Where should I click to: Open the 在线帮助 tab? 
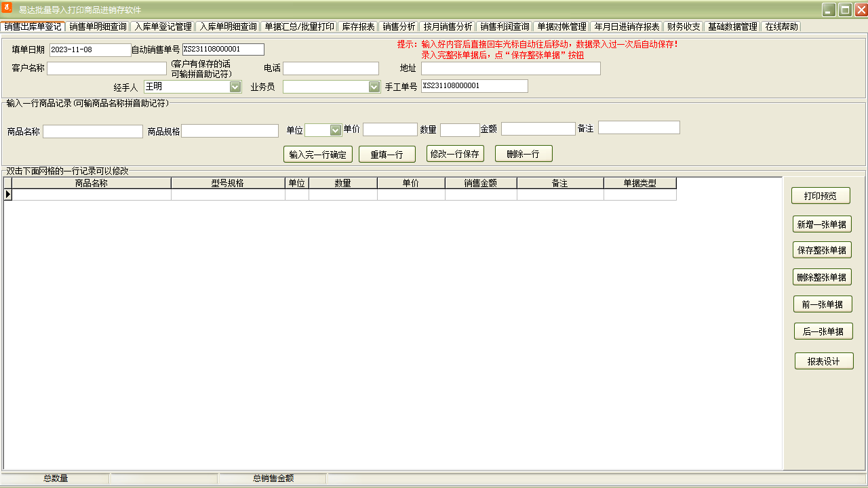click(781, 27)
